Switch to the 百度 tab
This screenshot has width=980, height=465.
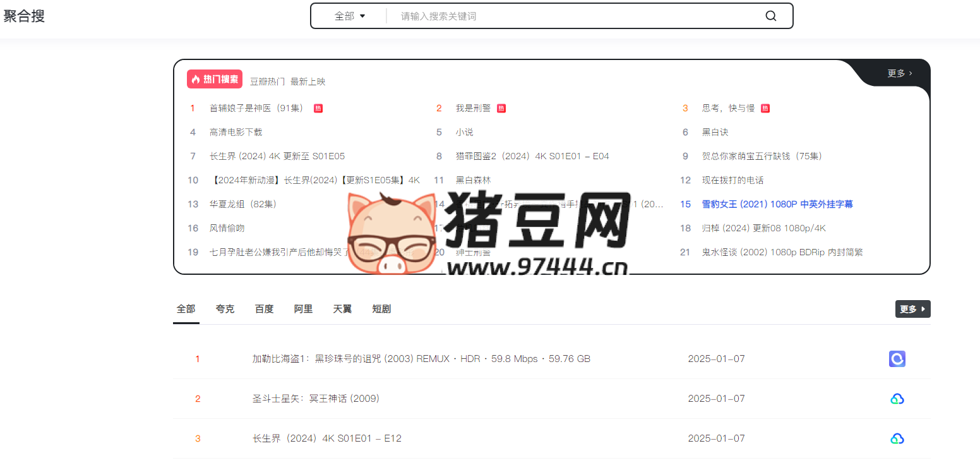pos(264,309)
